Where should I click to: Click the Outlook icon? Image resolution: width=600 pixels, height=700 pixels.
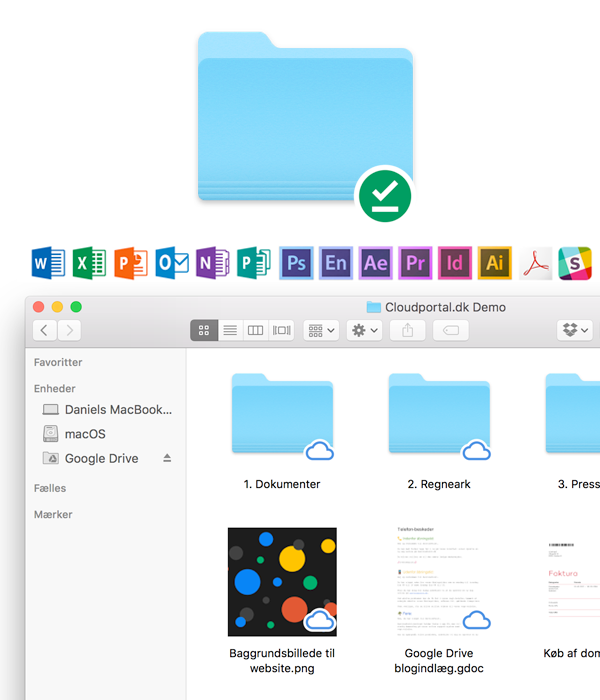pos(172,263)
